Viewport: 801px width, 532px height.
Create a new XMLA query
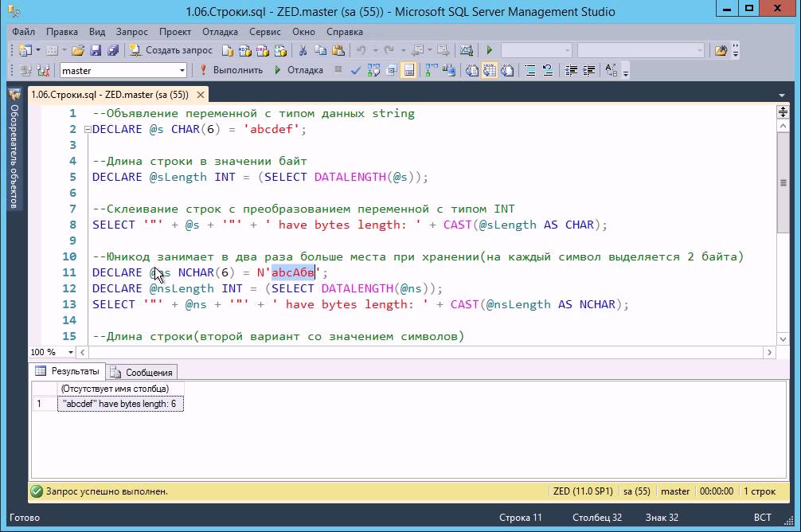coord(280,50)
